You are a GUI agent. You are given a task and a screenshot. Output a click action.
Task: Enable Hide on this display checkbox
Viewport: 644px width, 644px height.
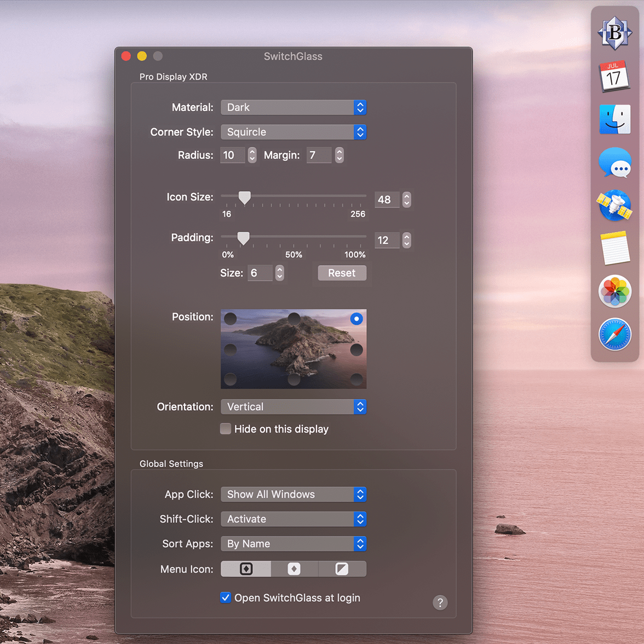[226, 429]
